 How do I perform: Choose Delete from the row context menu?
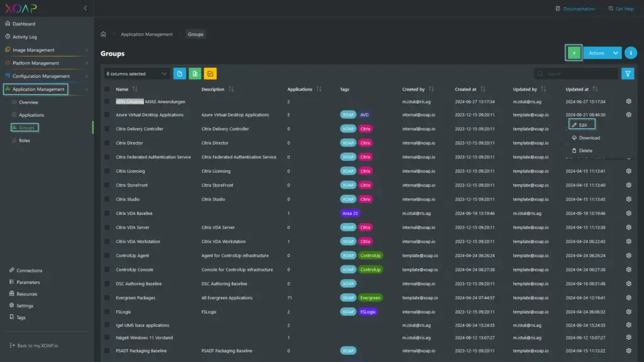pos(582,151)
